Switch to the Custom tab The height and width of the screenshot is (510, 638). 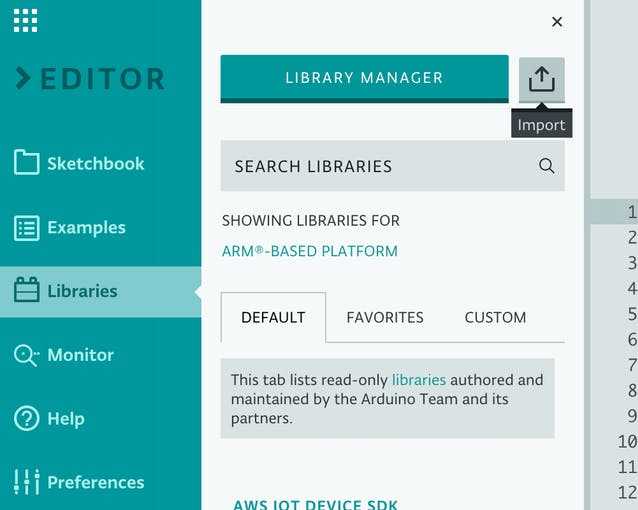(x=495, y=317)
